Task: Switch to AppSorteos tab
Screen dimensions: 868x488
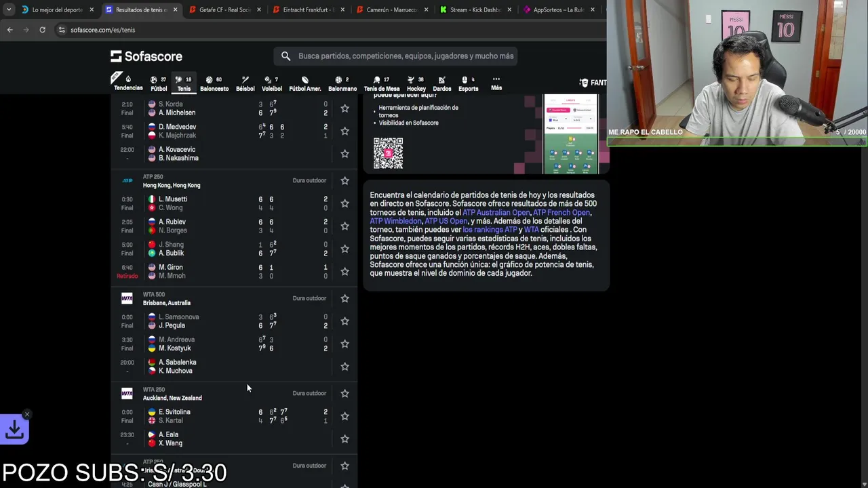Action: click(558, 9)
